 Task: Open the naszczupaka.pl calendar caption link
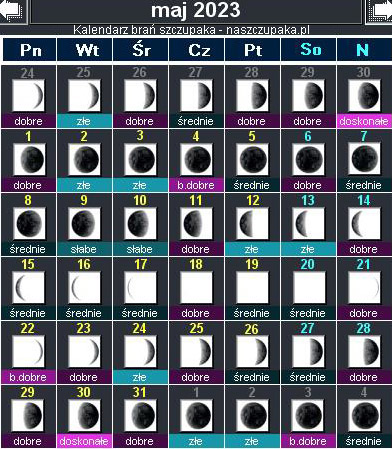point(191,30)
